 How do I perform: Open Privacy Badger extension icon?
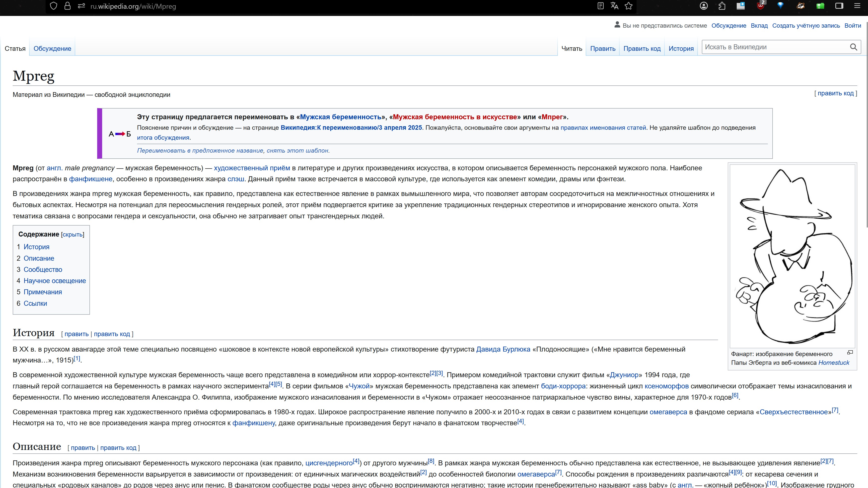[801, 6]
